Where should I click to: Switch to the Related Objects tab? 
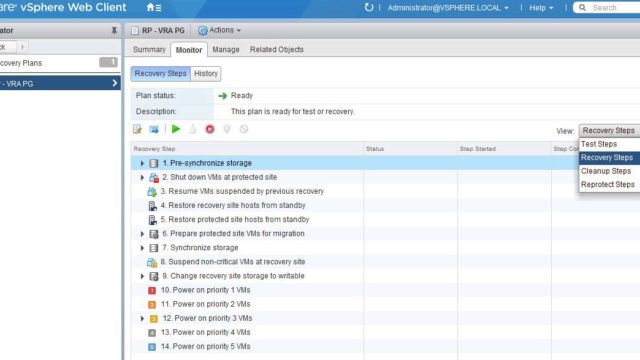[277, 49]
